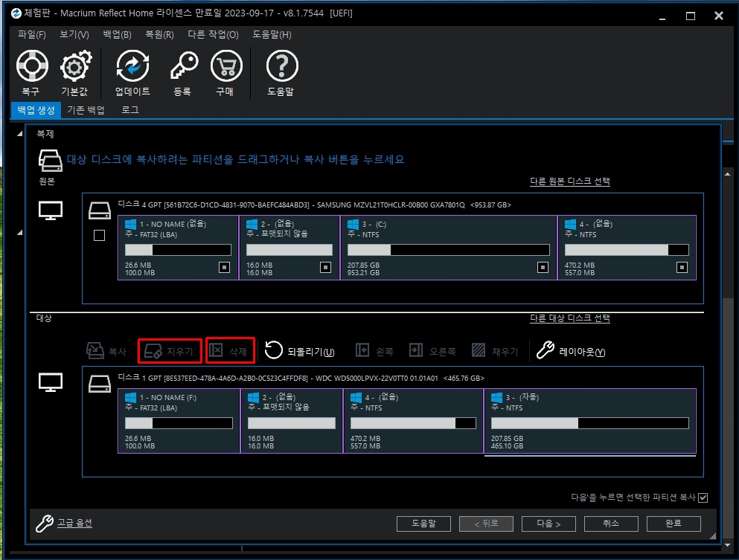Open the 도움말(H) menu
Screen dimensions: 739x560
tap(272, 34)
